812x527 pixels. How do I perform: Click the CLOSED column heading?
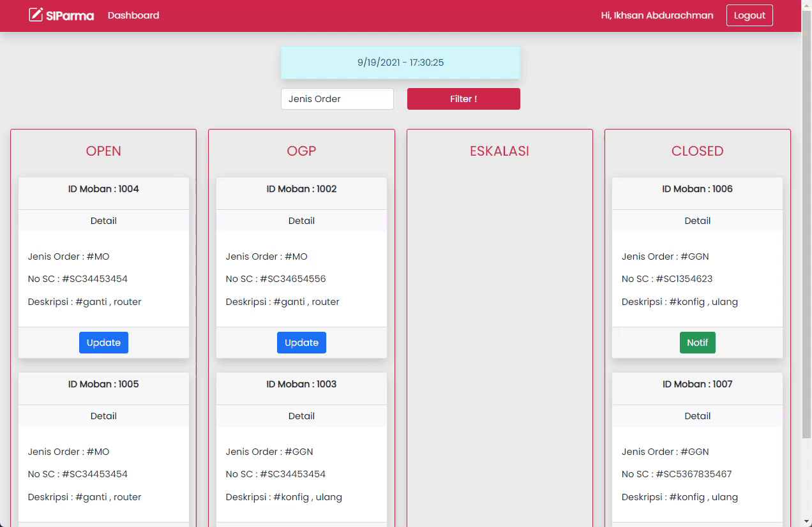pyautogui.click(x=697, y=151)
